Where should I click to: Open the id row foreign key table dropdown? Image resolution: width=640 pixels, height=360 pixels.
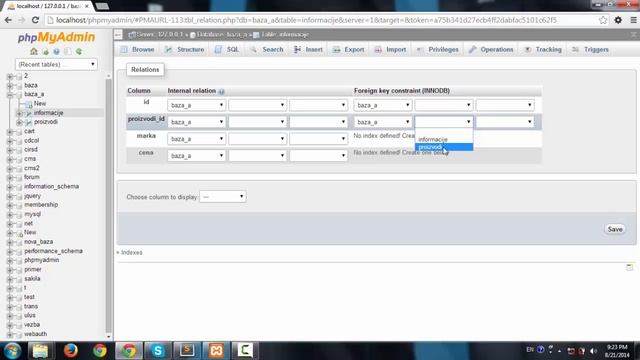(444, 105)
